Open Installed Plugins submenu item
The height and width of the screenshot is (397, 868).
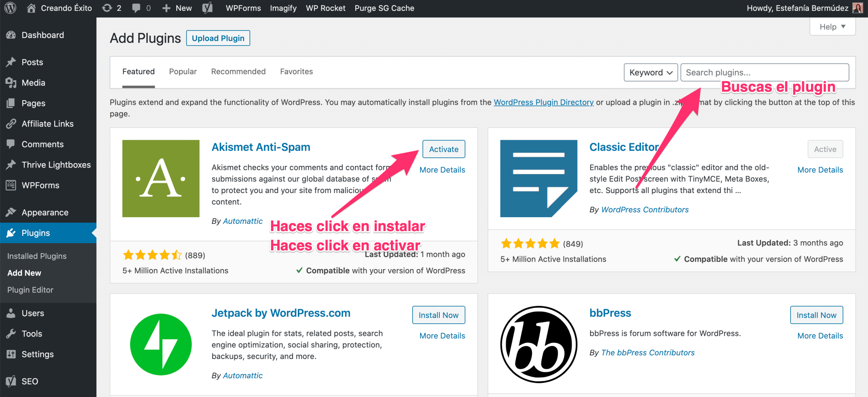37,256
